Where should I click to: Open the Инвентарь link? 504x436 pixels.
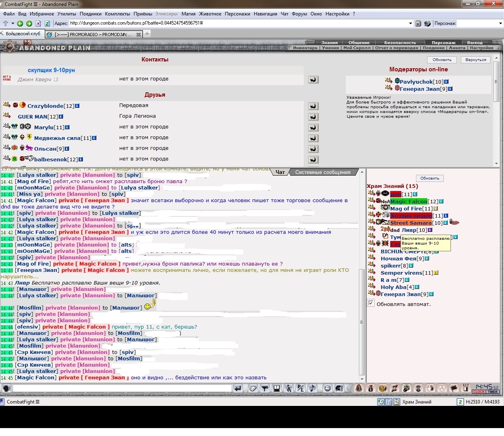305,48
